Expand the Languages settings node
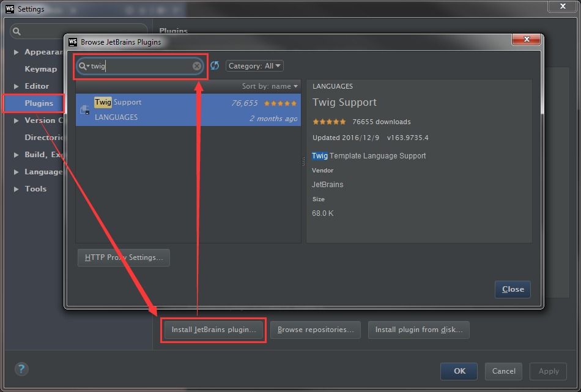The height and width of the screenshot is (392, 581). [17, 172]
